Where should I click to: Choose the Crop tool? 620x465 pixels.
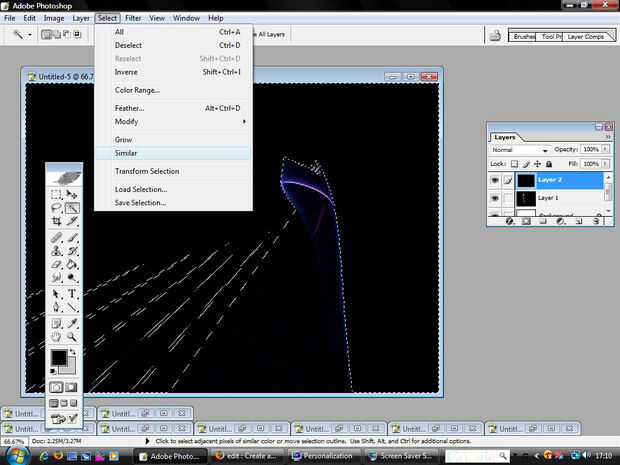coord(57,223)
